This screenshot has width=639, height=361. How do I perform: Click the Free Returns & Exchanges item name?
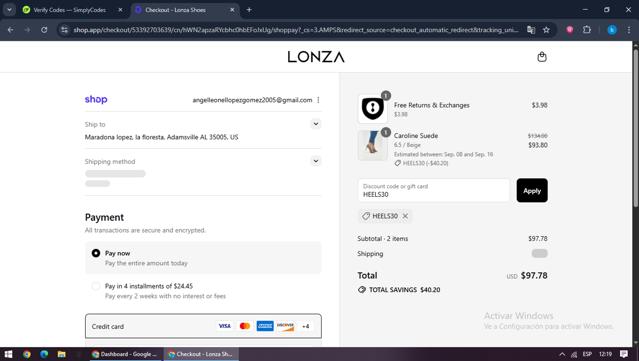(432, 105)
